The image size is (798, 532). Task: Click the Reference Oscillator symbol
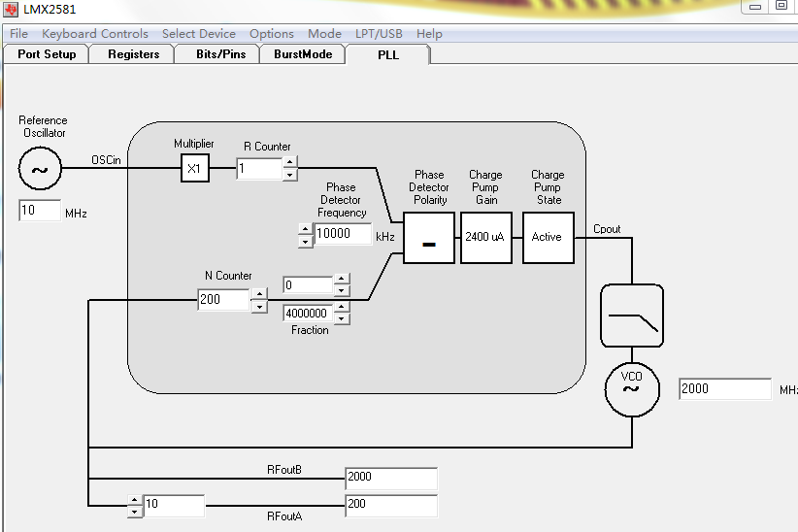pyautogui.click(x=40, y=169)
